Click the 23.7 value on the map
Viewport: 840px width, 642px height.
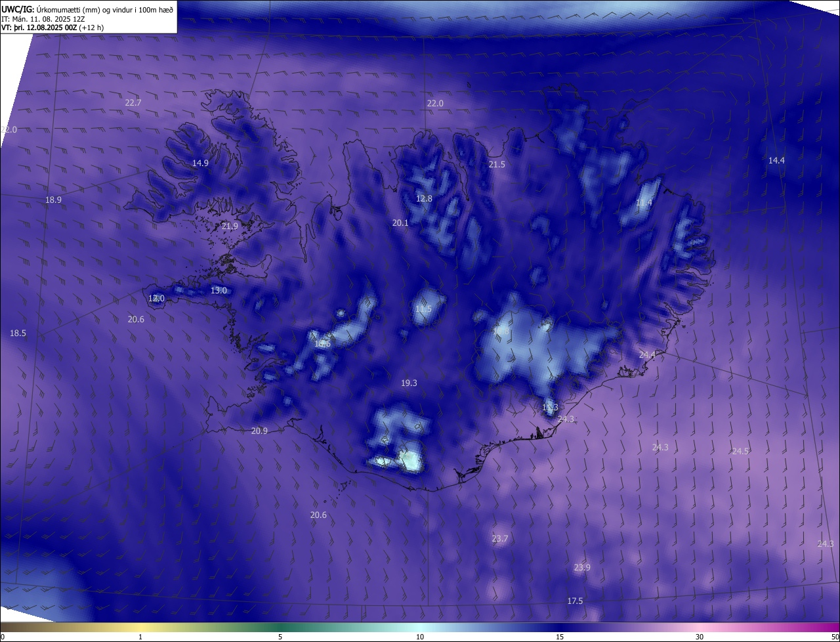tap(499, 538)
